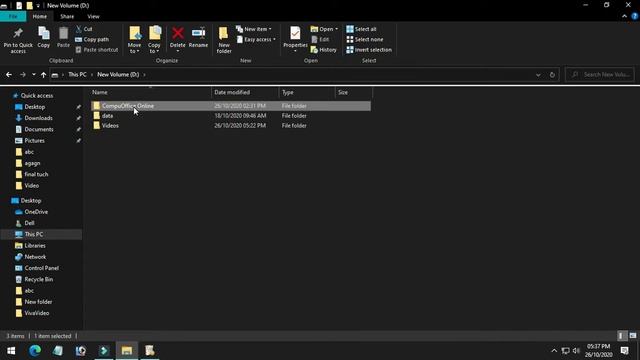Open OneDrive in navigation pane
Image resolution: width=640 pixels, height=360 pixels.
tap(36, 212)
